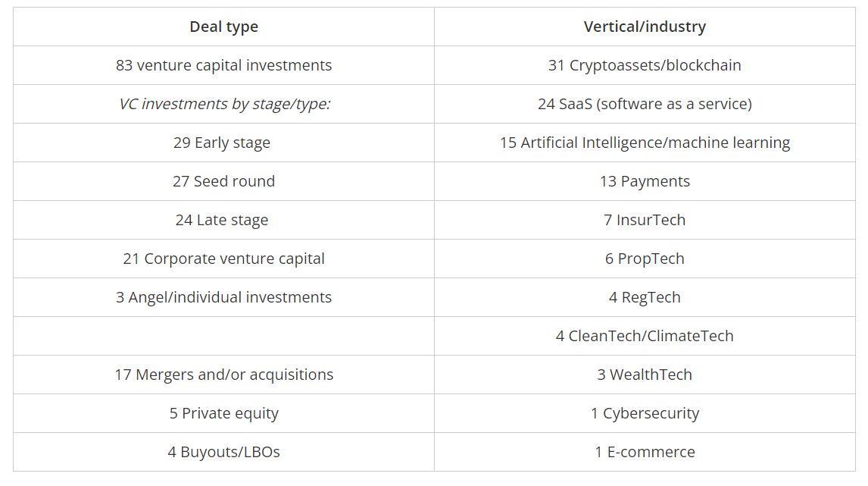Screen dimensions: 868x486
Task: Click the '1 Cybersecurity' cell
Action: pos(645,413)
